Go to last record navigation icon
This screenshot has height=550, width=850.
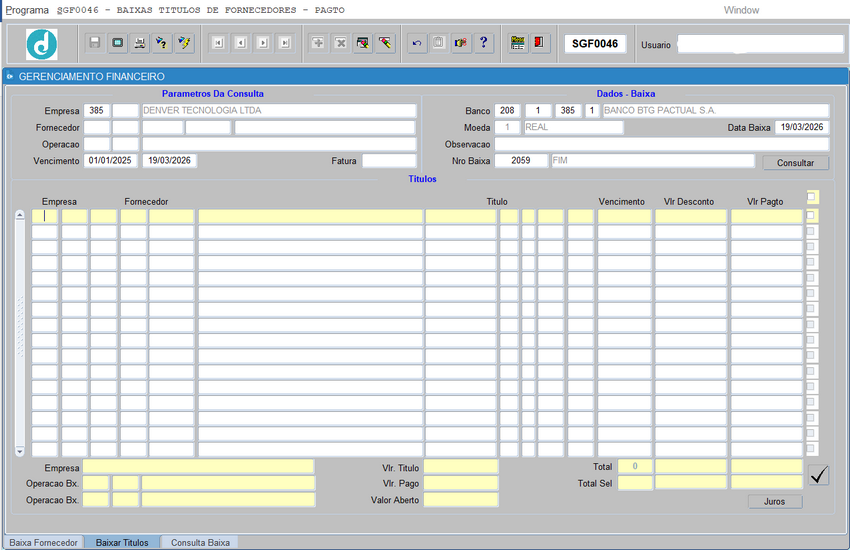(x=285, y=43)
